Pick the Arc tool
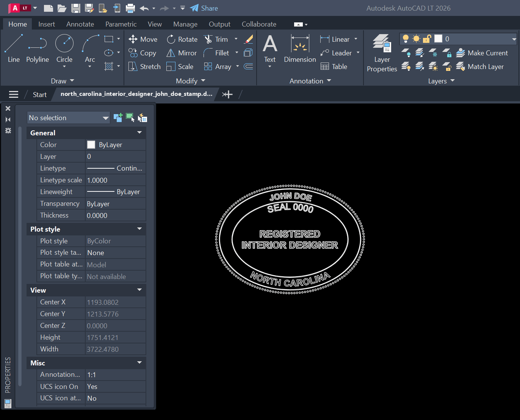Viewport: 520px width, 420px height. (90, 48)
